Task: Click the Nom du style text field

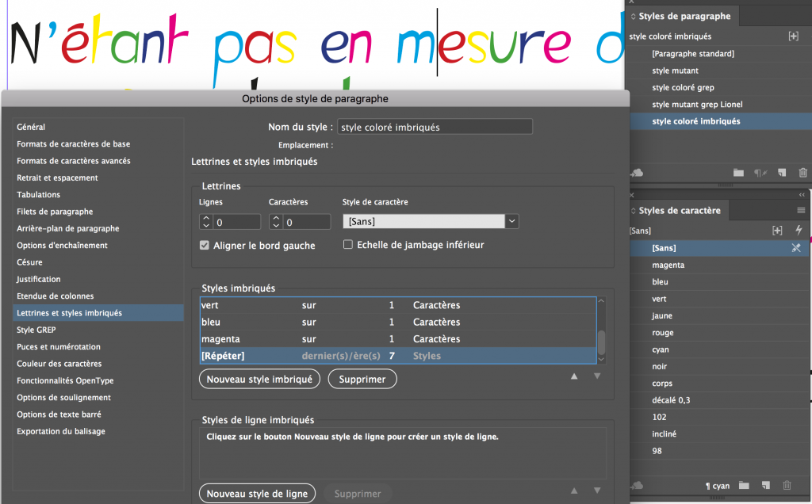Action: tap(435, 127)
